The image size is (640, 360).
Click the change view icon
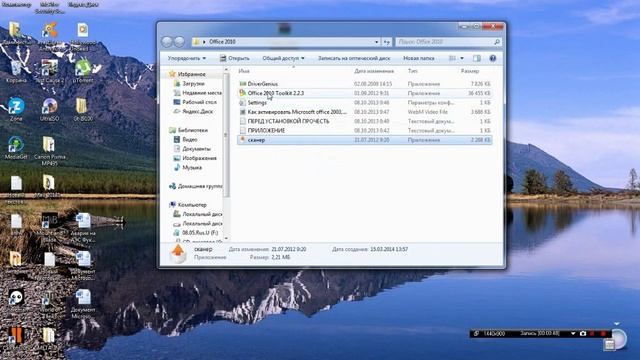pos(452,58)
